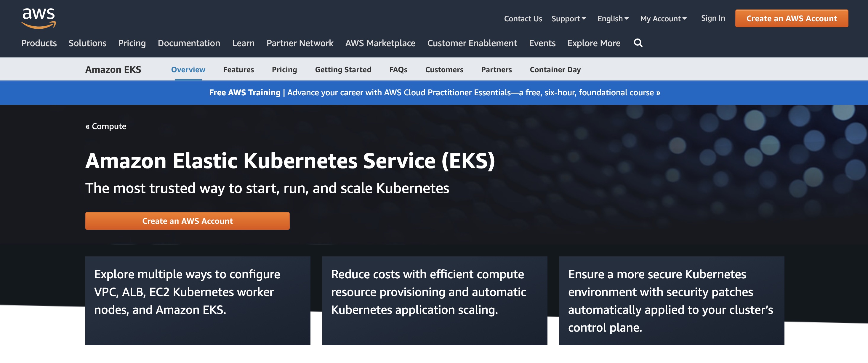Image resolution: width=868 pixels, height=363 pixels.
Task: Switch to the Features tab
Action: (x=238, y=69)
